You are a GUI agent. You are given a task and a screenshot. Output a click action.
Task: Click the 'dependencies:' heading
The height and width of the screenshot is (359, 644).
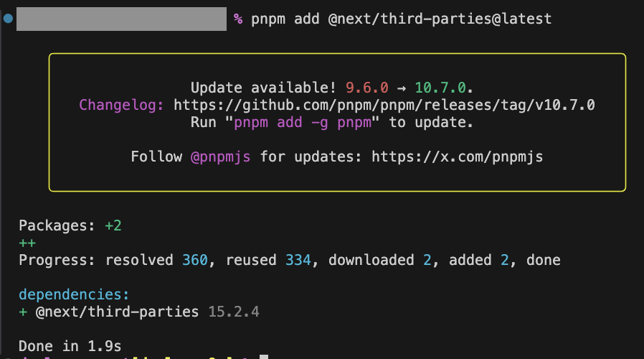click(x=74, y=294)
